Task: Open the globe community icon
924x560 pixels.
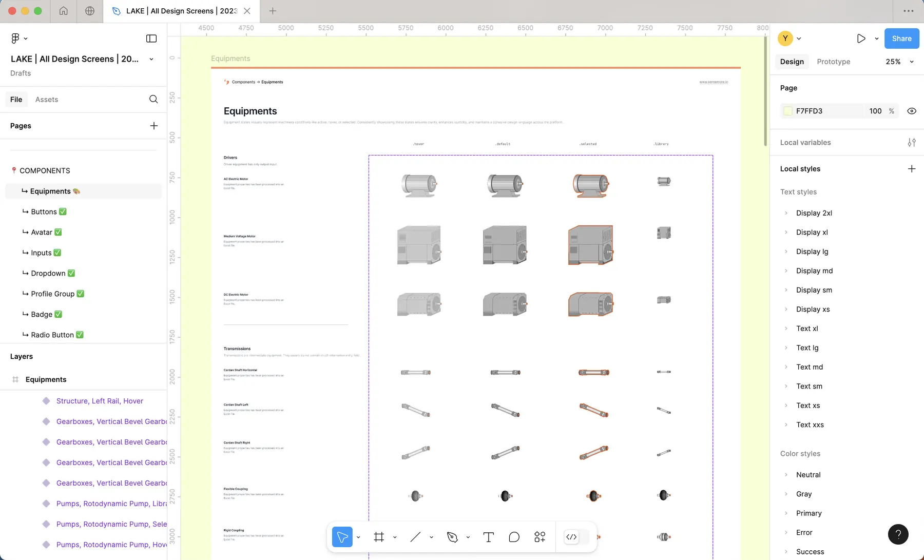Action: point(90,11)
